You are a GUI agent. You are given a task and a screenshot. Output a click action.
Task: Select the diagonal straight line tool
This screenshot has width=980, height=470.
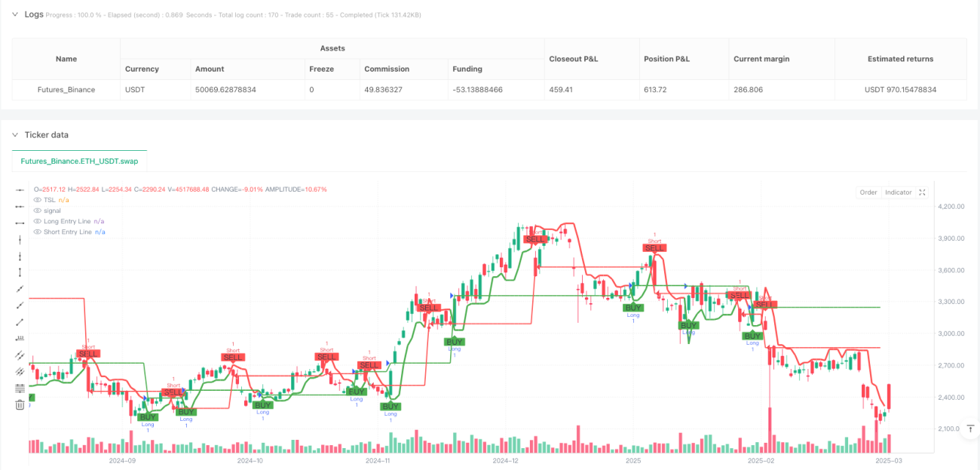point(20,288)
